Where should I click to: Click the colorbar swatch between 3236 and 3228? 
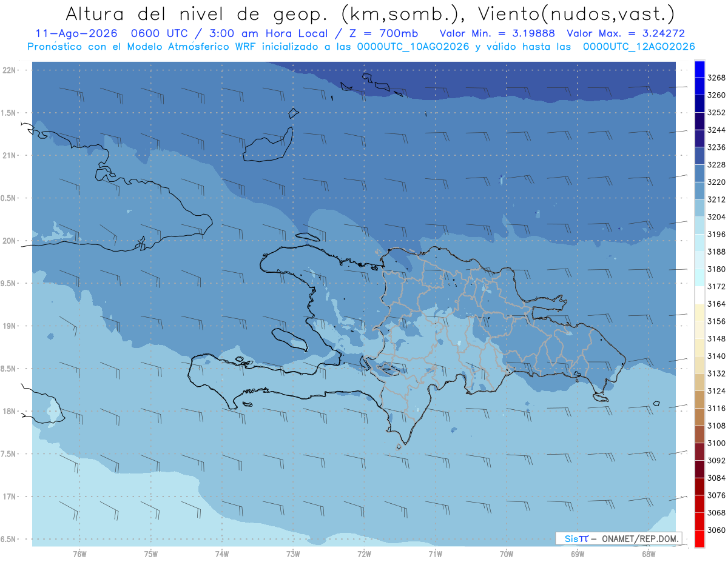pyautogui.click(x=699, y=156)
